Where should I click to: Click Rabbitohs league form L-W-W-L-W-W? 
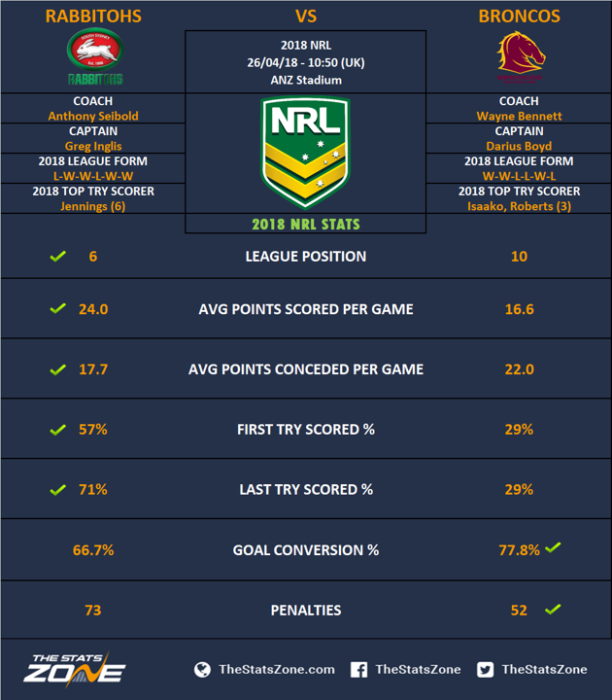click(93, 176)
